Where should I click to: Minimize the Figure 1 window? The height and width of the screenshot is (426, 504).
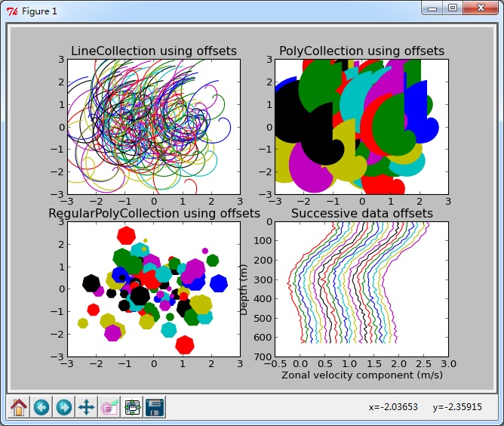tap(432, 8)
